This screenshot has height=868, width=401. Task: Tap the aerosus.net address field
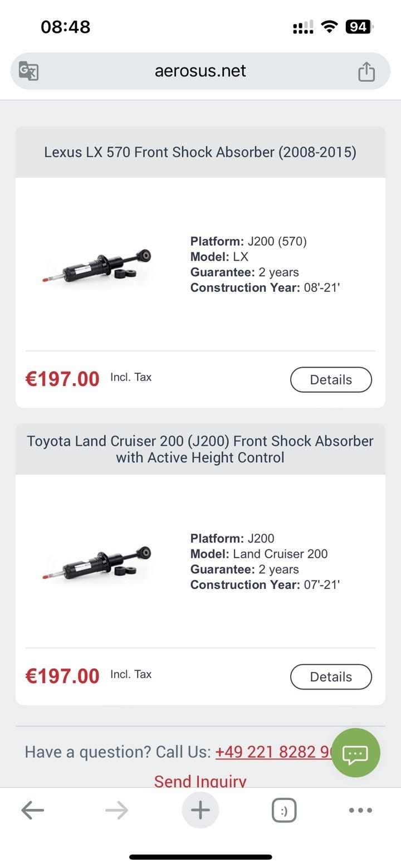tap(200, 71)
